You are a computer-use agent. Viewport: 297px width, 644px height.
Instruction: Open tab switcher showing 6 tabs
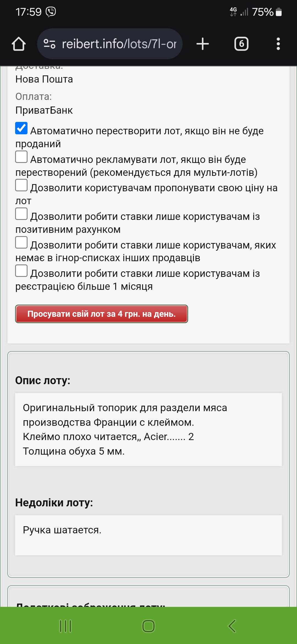click(x=241, y=44)
